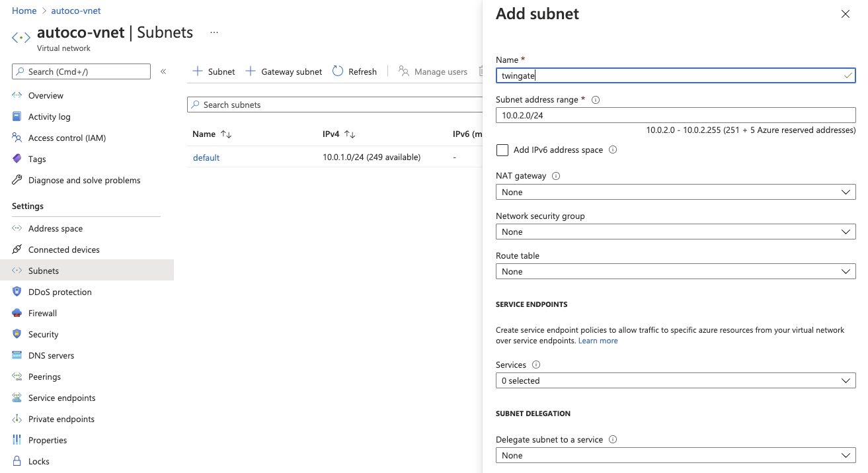Open the Delegate subnet to a service dropdown
Image resolution: width=868 pixels, height=473 pixels.
(x=675, y=455)
